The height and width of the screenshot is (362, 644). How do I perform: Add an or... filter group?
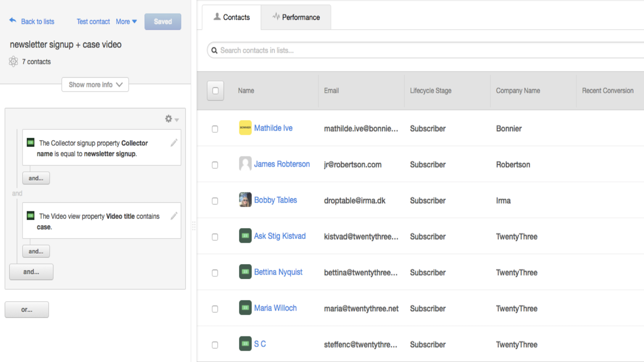(27, 310)
